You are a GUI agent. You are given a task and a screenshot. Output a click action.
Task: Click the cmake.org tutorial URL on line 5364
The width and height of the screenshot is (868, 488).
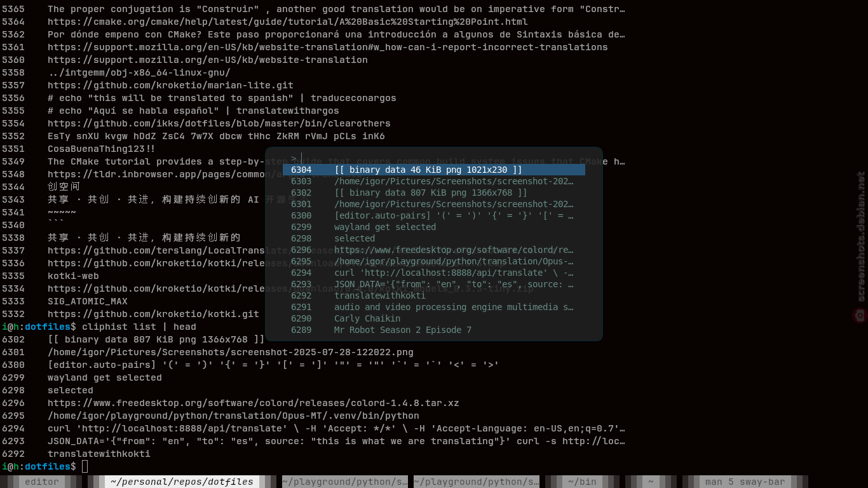(x=288, y=22)
